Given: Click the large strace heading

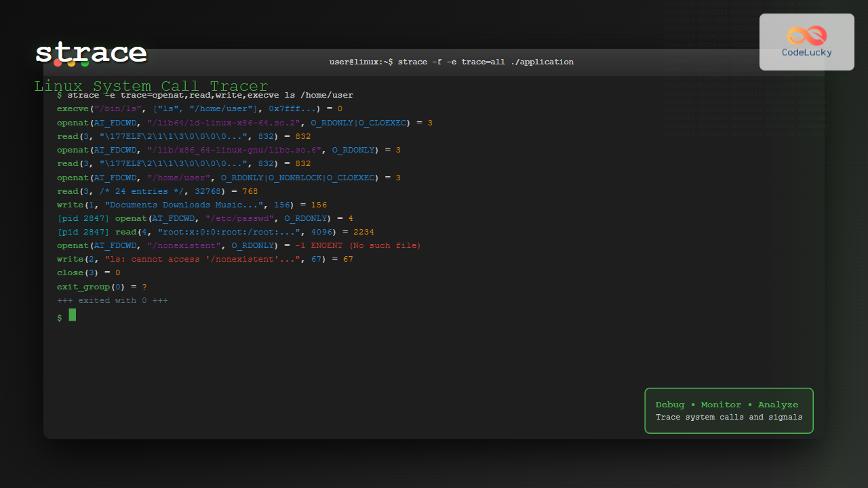Looking at the screenshot, I should pos(91,53).
